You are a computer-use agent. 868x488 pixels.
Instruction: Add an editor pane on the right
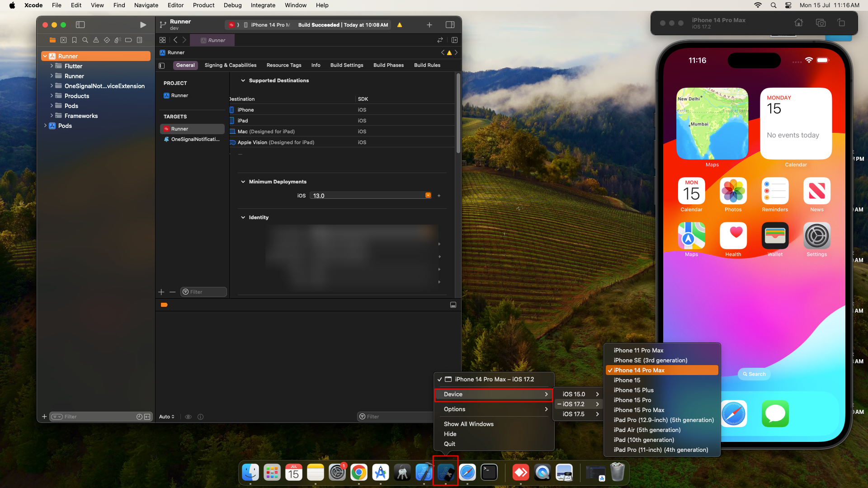[454, 40]
